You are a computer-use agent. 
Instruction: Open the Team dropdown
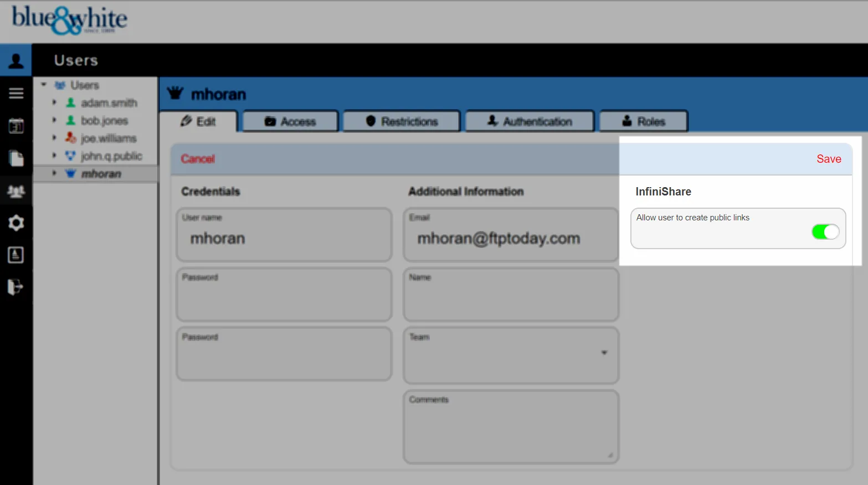click(x=604, y=353)
